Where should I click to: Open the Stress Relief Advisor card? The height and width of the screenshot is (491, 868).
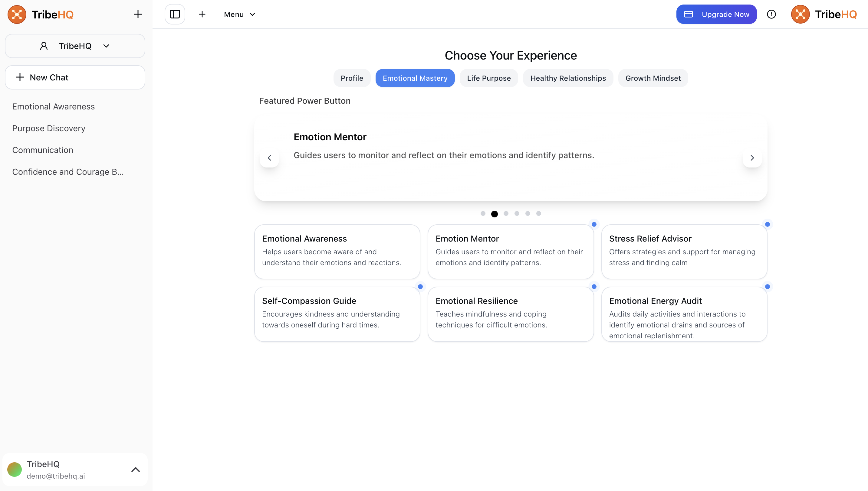pyautogui.click(x=684, y=252)
